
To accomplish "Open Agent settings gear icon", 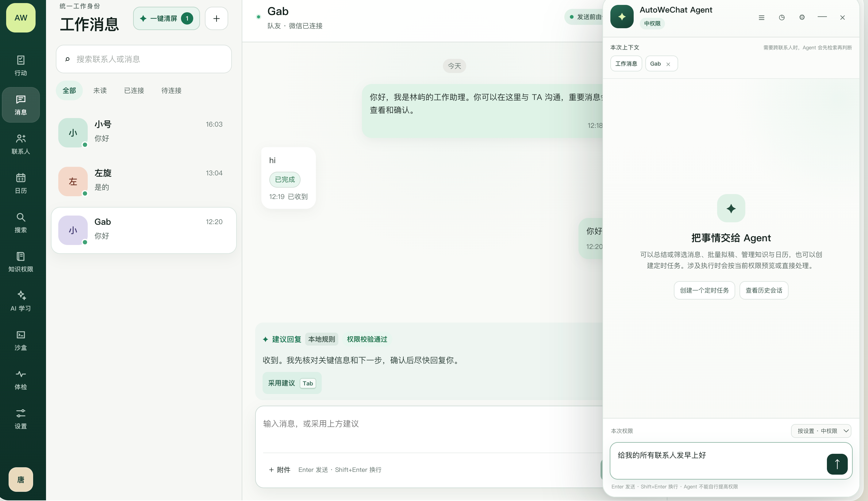I will tap(802, 17).
